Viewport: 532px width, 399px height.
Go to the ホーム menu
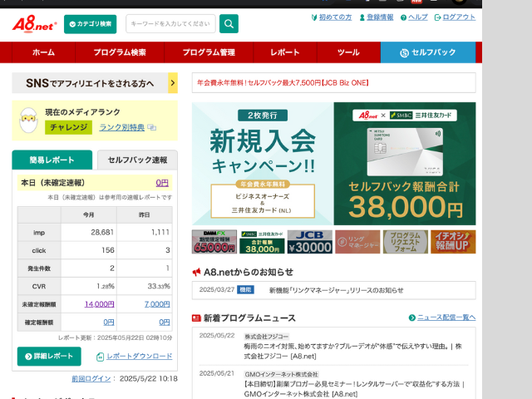pos(43,52)
